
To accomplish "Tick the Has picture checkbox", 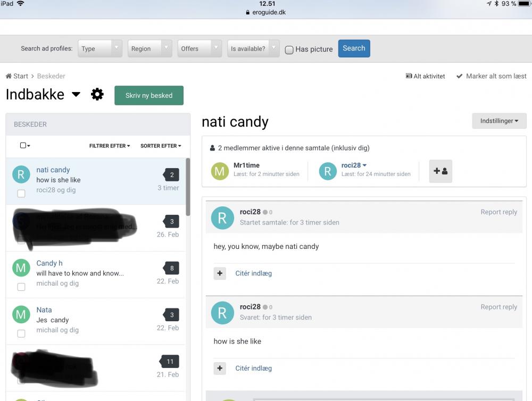I will [289, 50].
